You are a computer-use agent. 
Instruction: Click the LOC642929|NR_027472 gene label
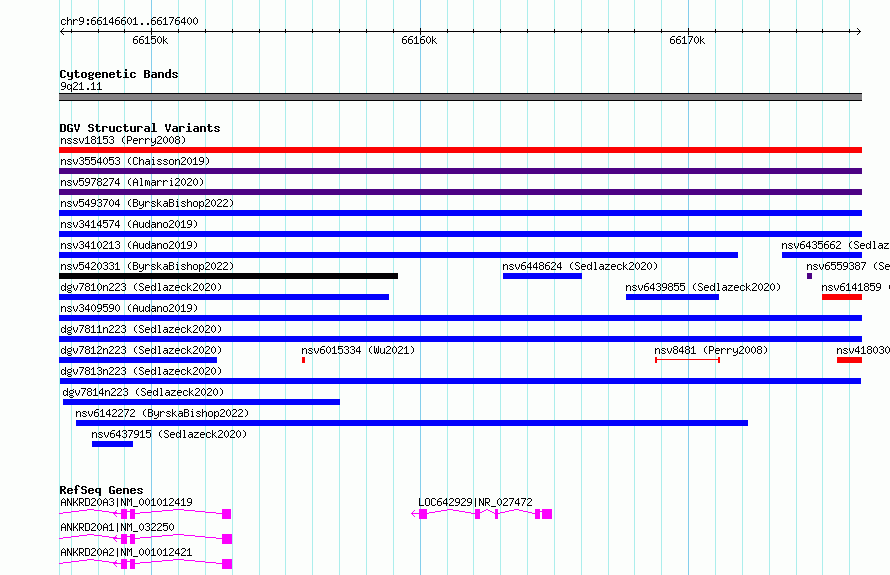[x=475, y=502]
